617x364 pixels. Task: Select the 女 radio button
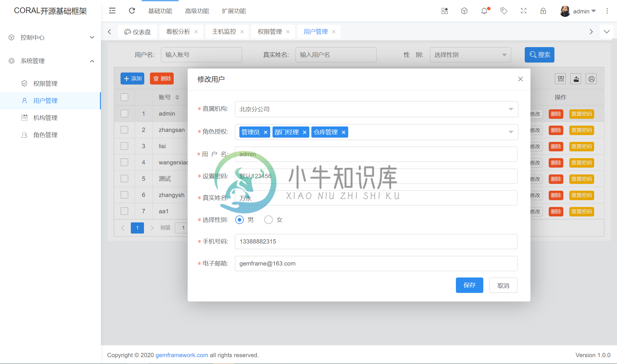[x=268, y=220]
